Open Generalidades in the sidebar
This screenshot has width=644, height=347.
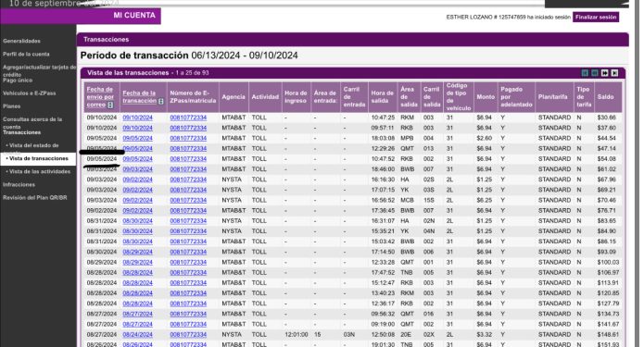21,41
